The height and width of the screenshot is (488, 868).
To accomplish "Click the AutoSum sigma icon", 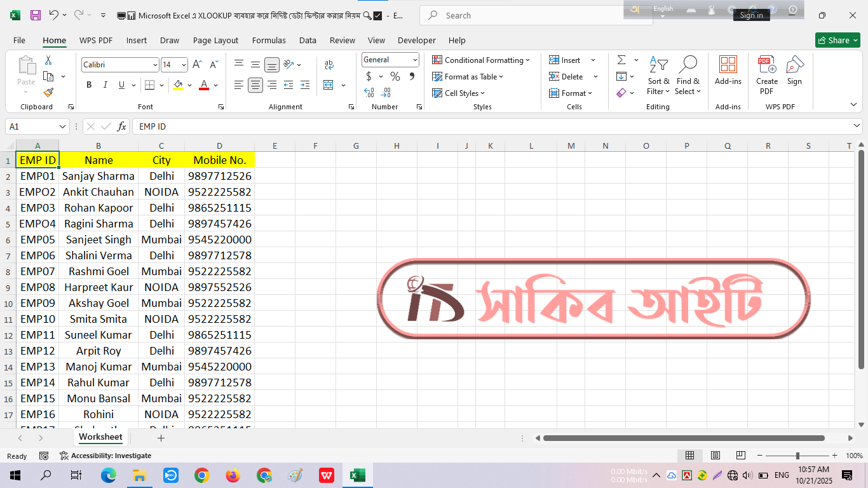I will [x=621, y=60].
